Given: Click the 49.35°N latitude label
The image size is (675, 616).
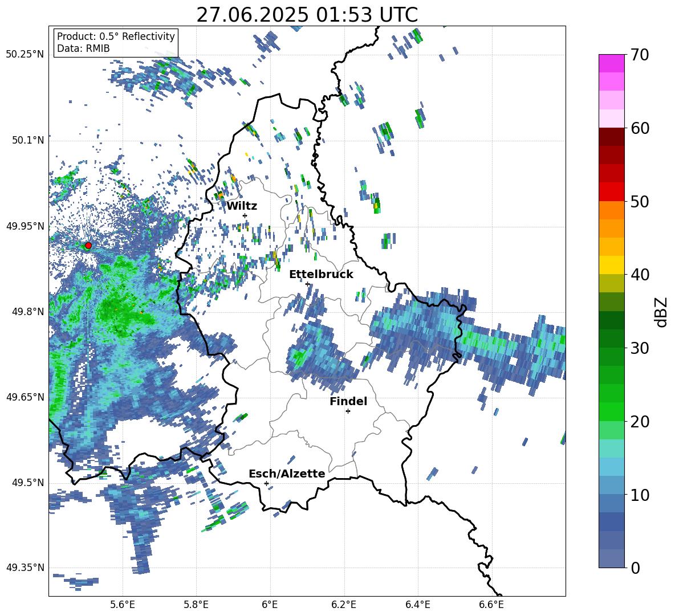Looking at the screenshot, I should [x=25, y=568].
